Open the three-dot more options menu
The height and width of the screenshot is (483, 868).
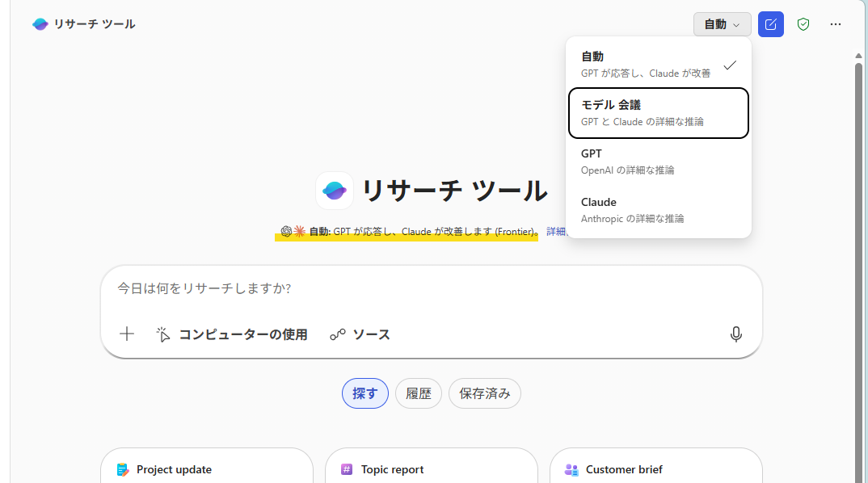[x=836, y=24]
